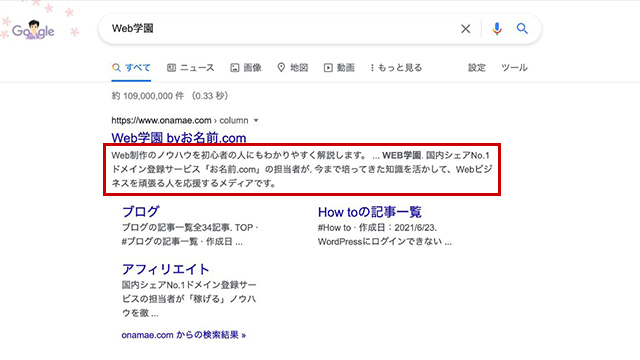Click the search box containing Web学園
Screen dimensions: 640x360
[x=320, y=29]
